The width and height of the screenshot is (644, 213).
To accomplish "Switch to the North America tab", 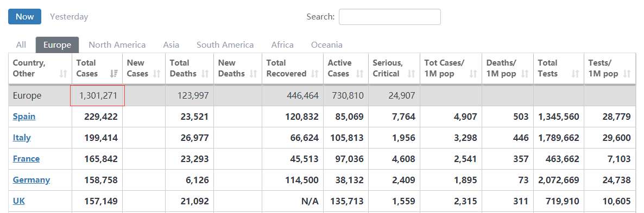I will click(x=117, y=44).
